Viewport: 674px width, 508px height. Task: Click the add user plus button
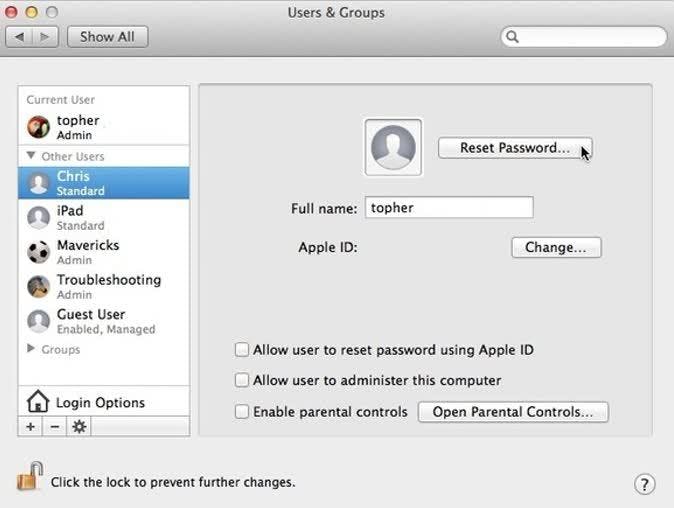[30, 426]
